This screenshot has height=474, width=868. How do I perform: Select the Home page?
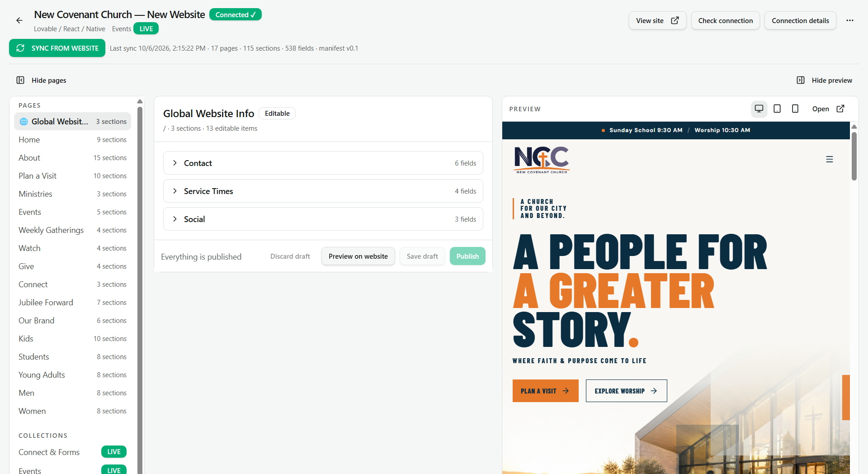coord(72,140)
